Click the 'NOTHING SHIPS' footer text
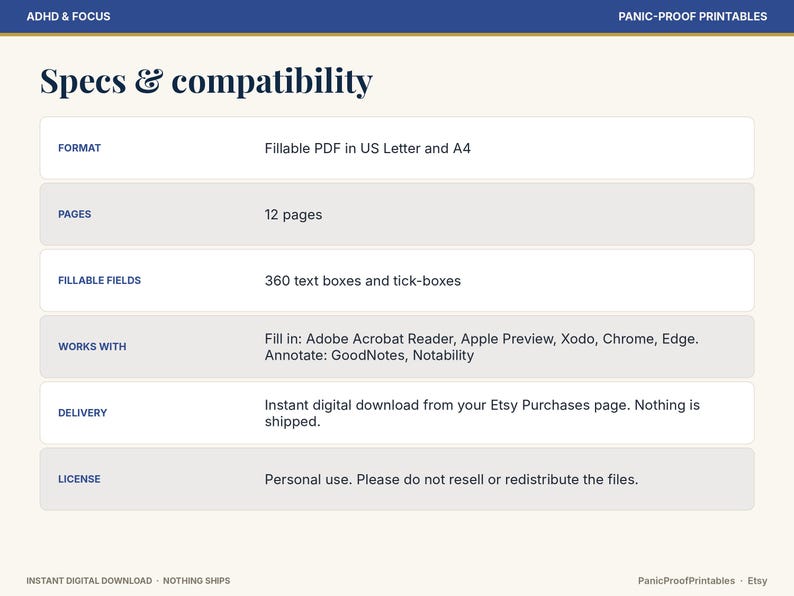 click(x=196, y=581)
